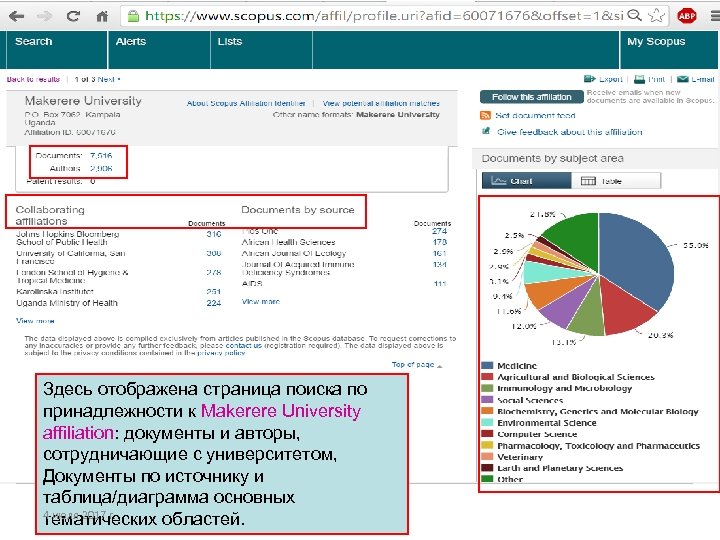Click the Follow this affiliation button

coord(532,97)
